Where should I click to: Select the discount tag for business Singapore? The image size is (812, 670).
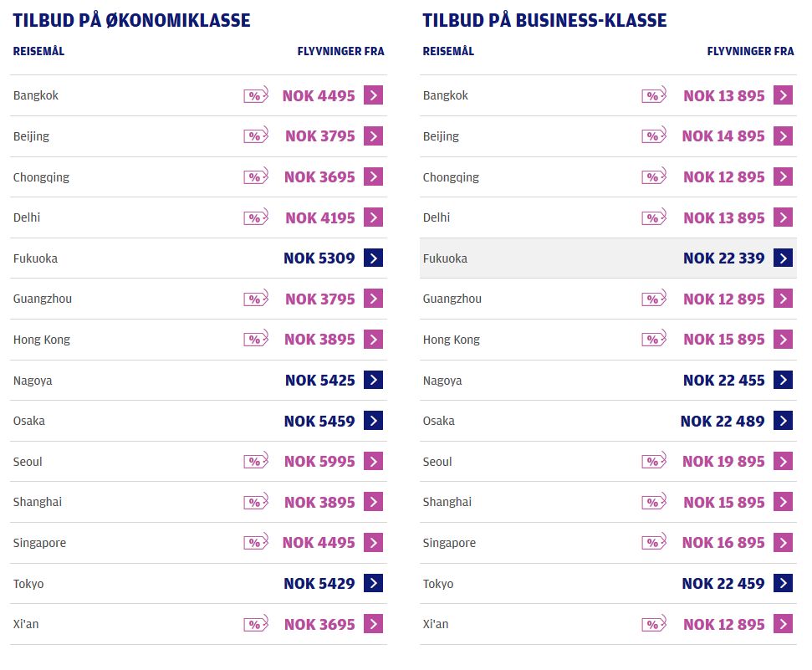[654, 542]
